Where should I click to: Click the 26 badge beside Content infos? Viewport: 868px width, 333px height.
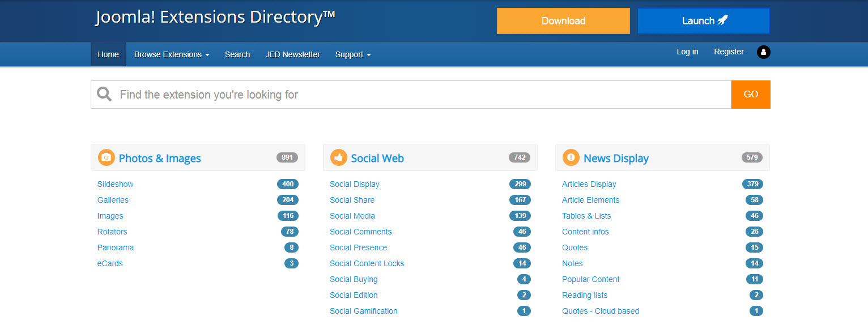tap(754, 232)
